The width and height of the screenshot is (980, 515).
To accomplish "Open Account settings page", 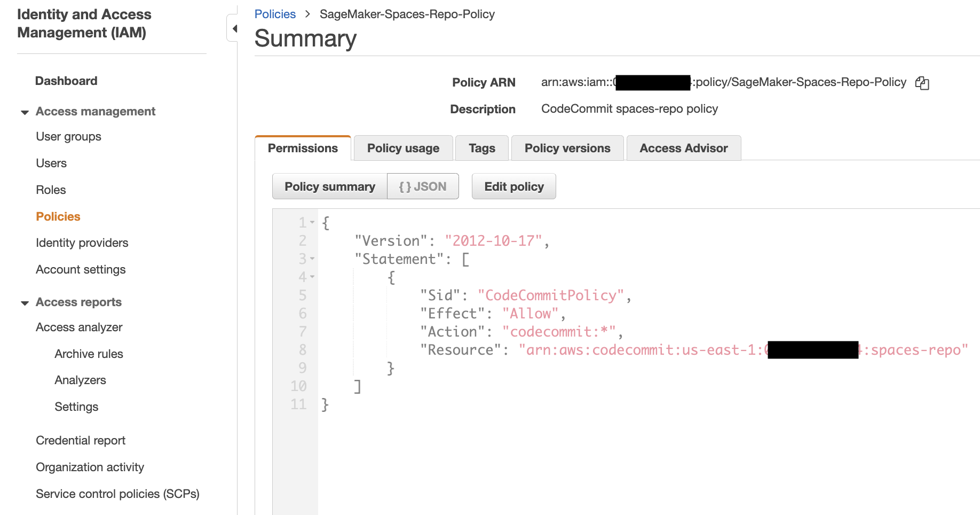I will 81,270.
